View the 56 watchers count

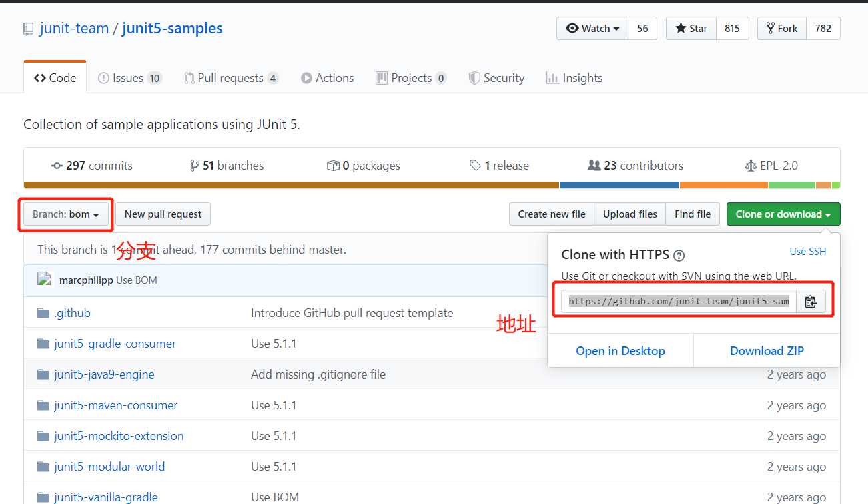coord(642,29)
